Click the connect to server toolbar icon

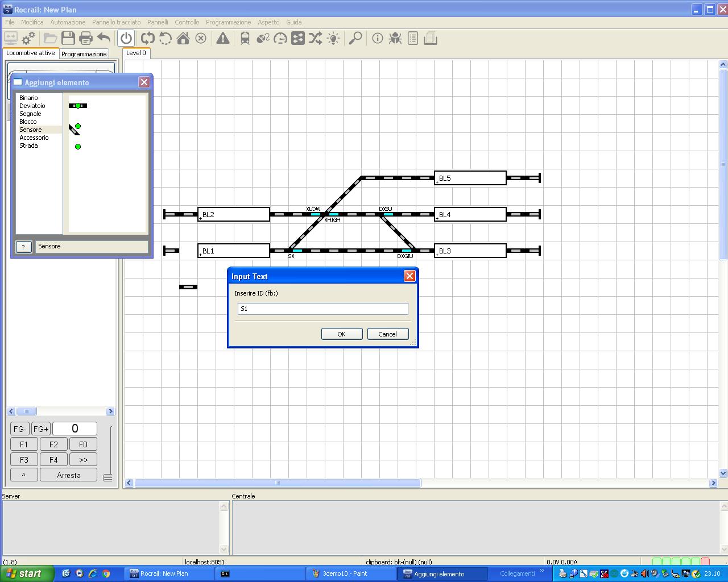tap(11, 38)
